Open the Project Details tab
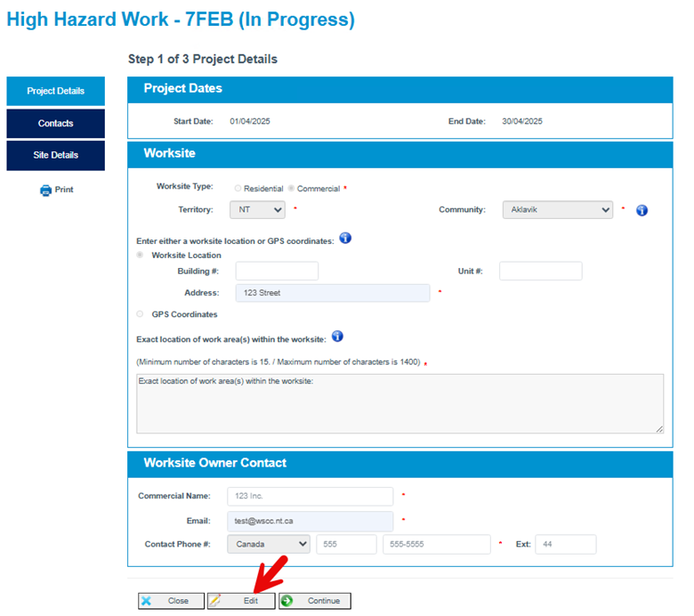The height and width of the screenshot is (616, 694). [55, 91]
